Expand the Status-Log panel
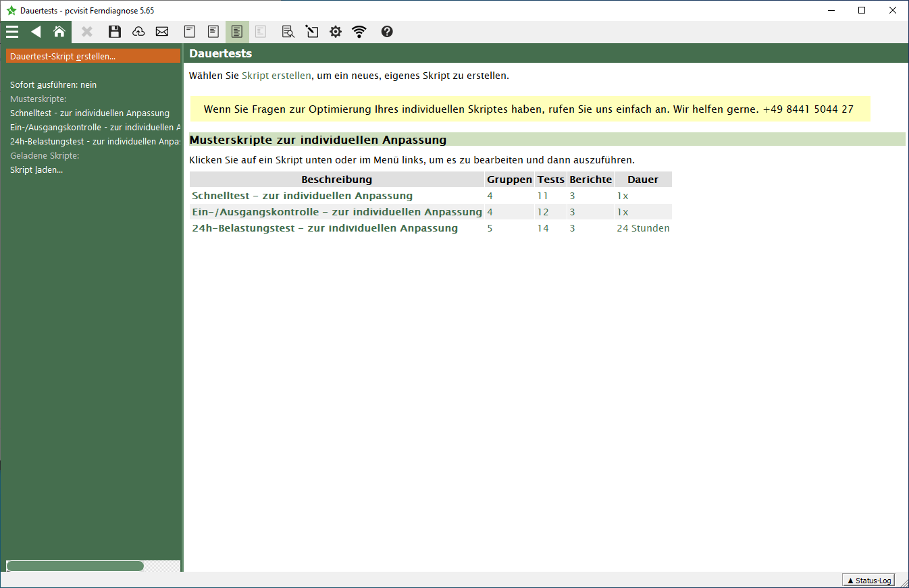 point(868,581)
